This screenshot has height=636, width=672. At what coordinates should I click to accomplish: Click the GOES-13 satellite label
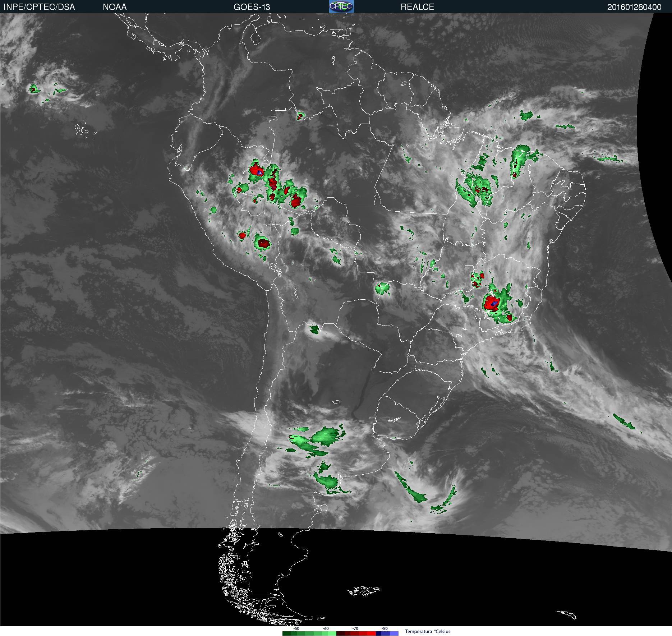pyautogui.click(x=252, y=7)
